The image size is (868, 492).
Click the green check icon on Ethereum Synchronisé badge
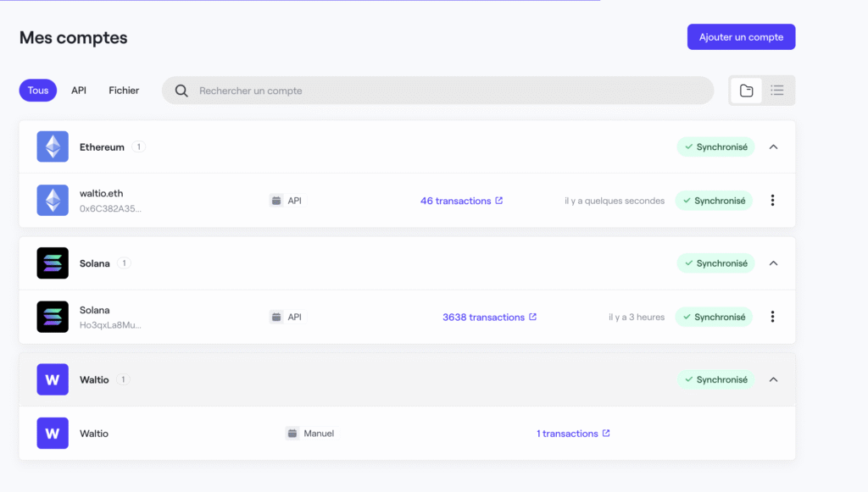[x=691, y=146]
